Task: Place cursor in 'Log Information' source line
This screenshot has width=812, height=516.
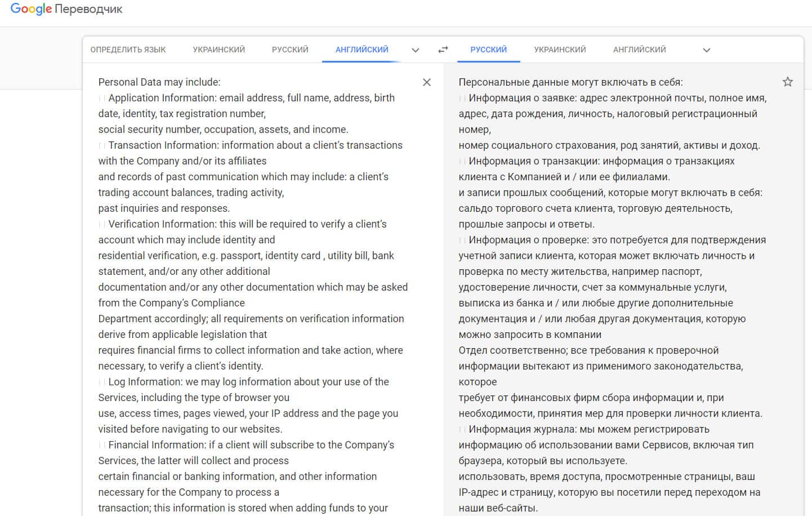Action: click(248, 382)
